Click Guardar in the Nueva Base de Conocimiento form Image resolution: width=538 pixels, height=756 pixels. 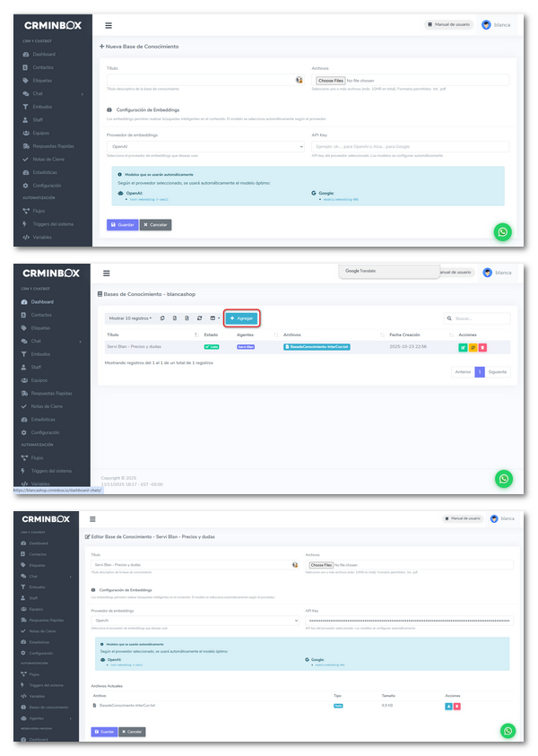pos(122,225)
